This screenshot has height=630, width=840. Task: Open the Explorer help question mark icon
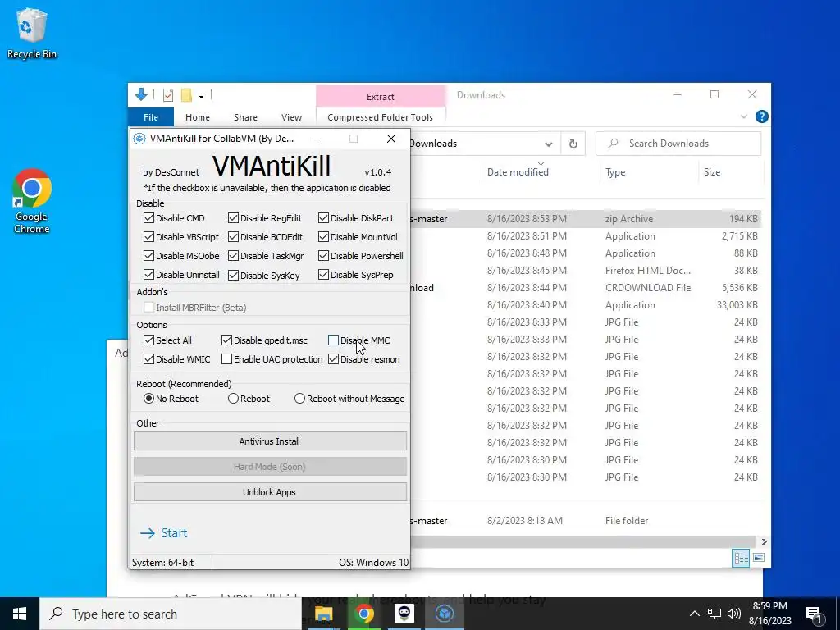761,116
